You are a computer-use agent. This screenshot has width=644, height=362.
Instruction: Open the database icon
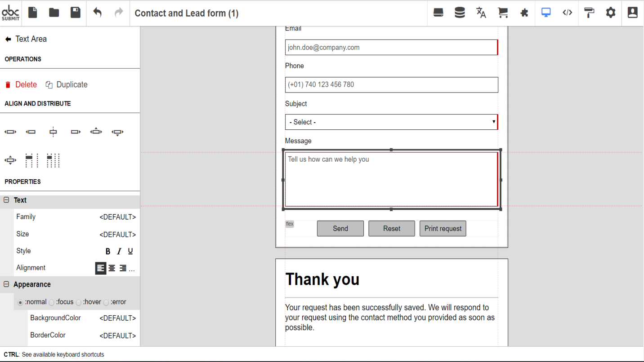460,13
